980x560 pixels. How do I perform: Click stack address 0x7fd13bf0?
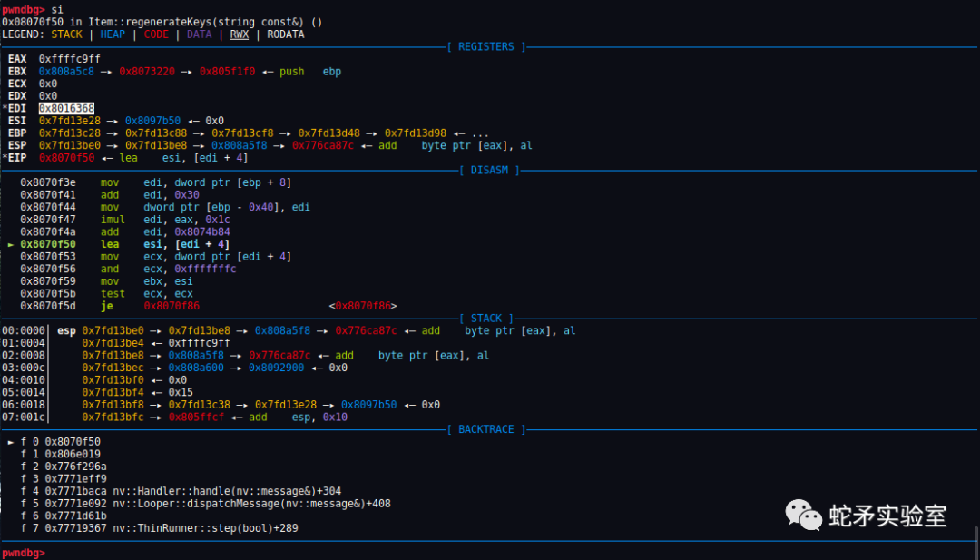[113, 380]
